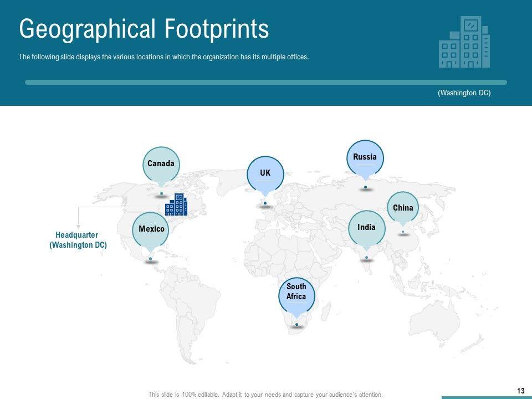Click the (Washington DC) text below header bar

click(464, 93)
